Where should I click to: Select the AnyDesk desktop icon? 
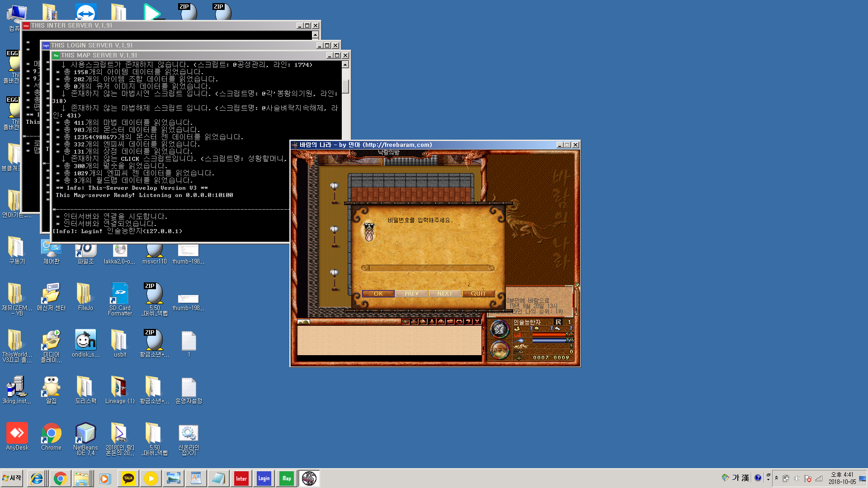coord(17,436)
